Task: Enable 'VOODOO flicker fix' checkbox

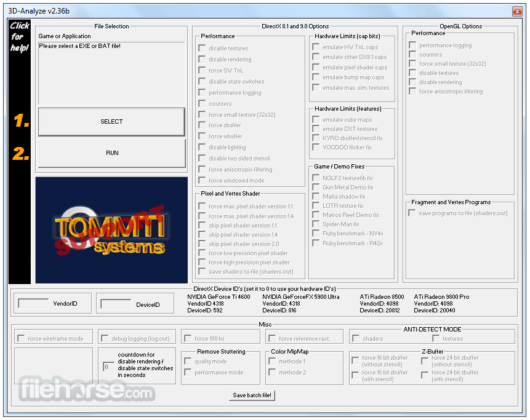Action: pos(316,147)
